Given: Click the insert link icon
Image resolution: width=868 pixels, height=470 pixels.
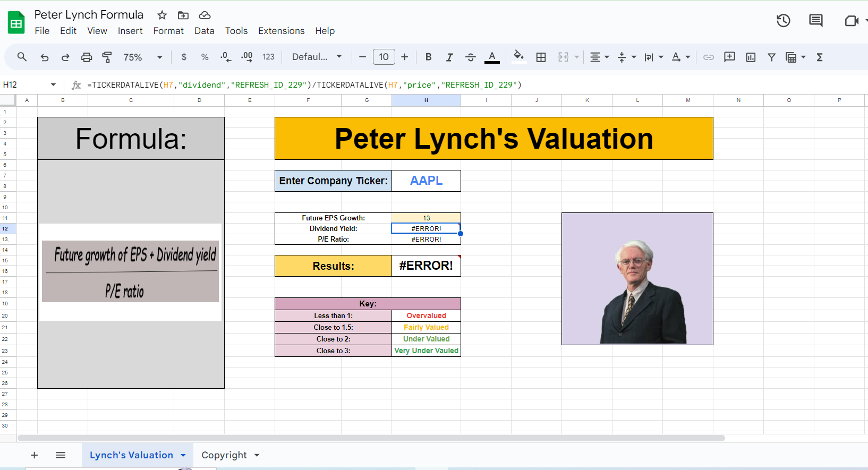Looking at the screenshot, I should (x=709, y=57).
